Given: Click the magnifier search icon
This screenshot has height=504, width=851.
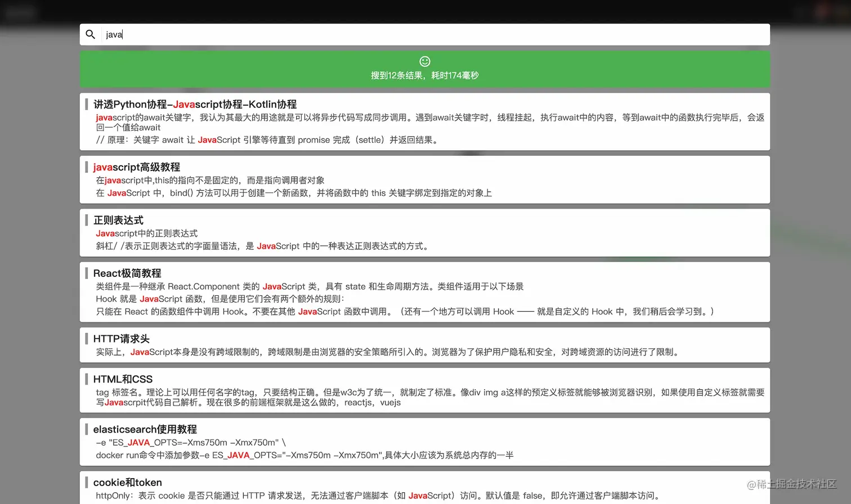Looking at the screenshot, I should click(x=90, y=34).
